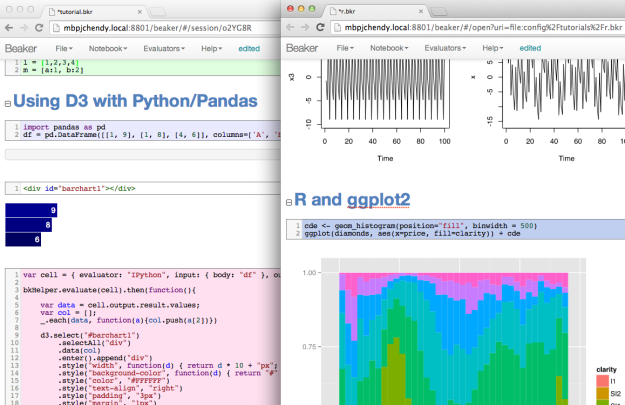This screenshot has height=405, width=625.
Task: Reload the r.bkr browser page
Action: 320,27
